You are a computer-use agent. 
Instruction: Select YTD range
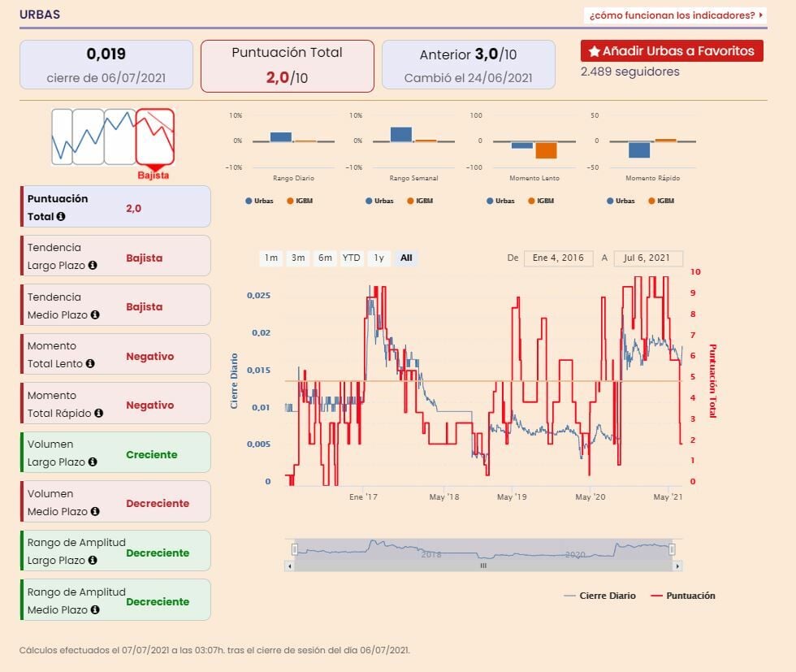(351, 258)
